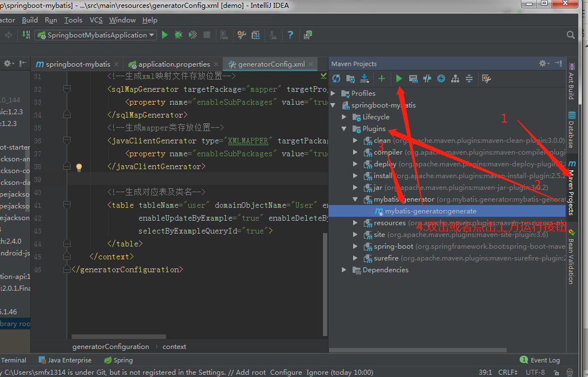
Task: Expand the Dependencies node
Action: coord(344,270)
